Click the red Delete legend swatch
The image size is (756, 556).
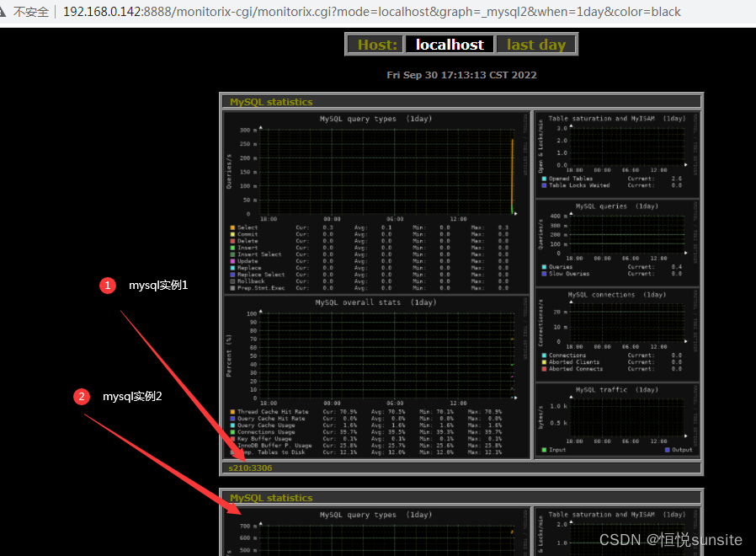pyautogui.click(x=233, y=241)
